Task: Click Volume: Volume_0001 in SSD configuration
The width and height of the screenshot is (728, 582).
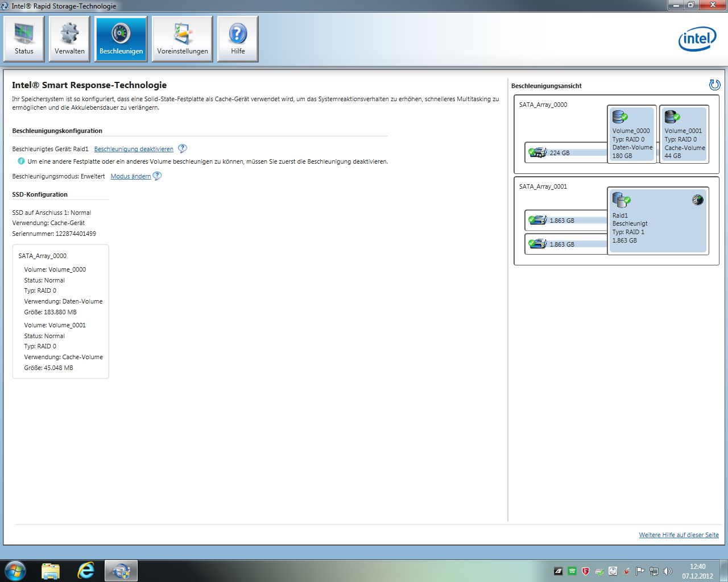Action: (x=55, y=325)
